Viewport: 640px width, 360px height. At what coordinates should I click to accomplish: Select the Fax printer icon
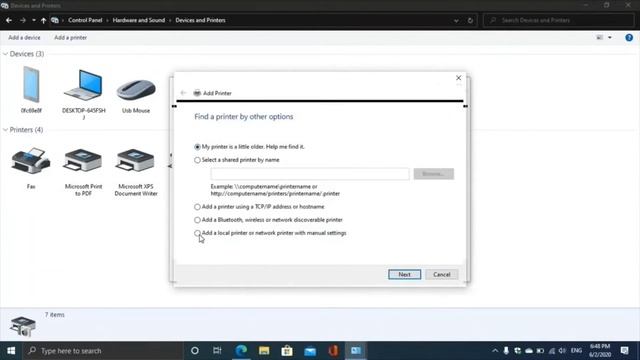tap(31, 161)
